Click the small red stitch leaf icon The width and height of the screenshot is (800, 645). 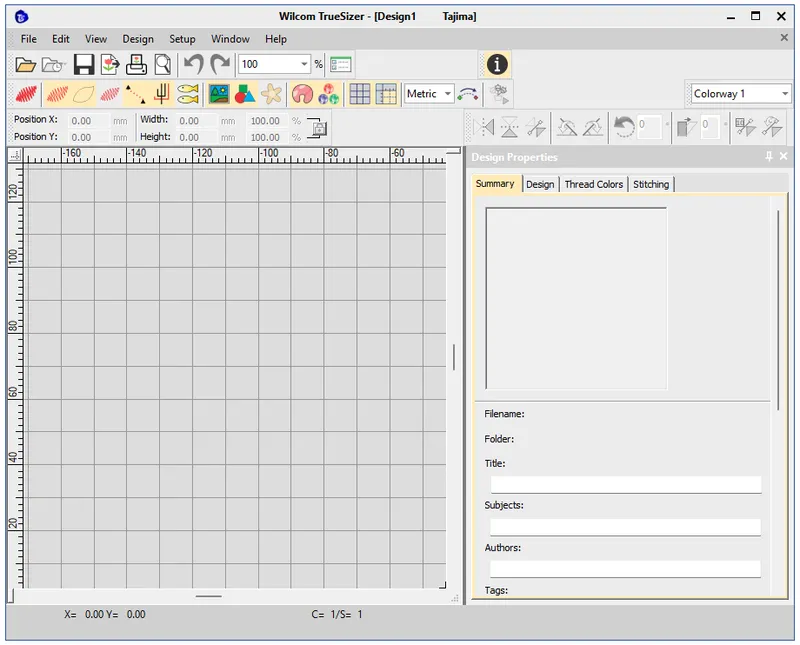tap(110, 94)
